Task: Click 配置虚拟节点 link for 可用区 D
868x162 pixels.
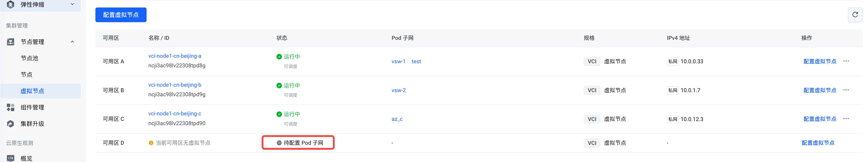Action: pyautogui.click(x=818, y=143)
